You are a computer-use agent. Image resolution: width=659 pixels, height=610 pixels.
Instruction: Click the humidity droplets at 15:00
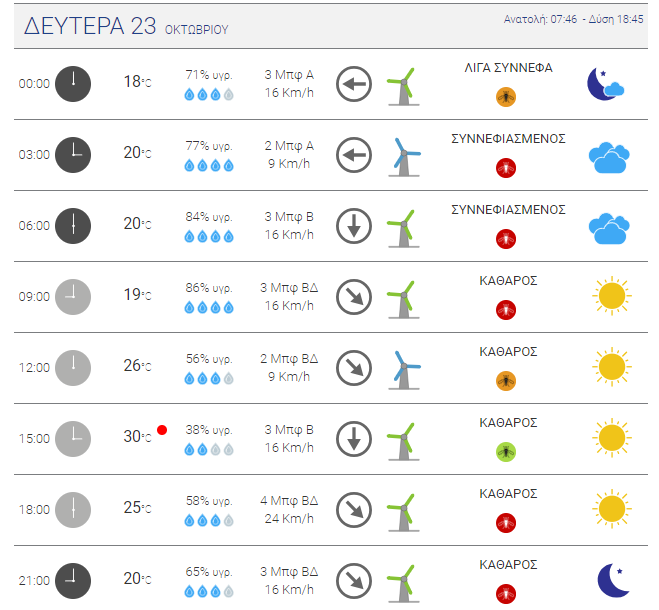[x=209, y=450]
